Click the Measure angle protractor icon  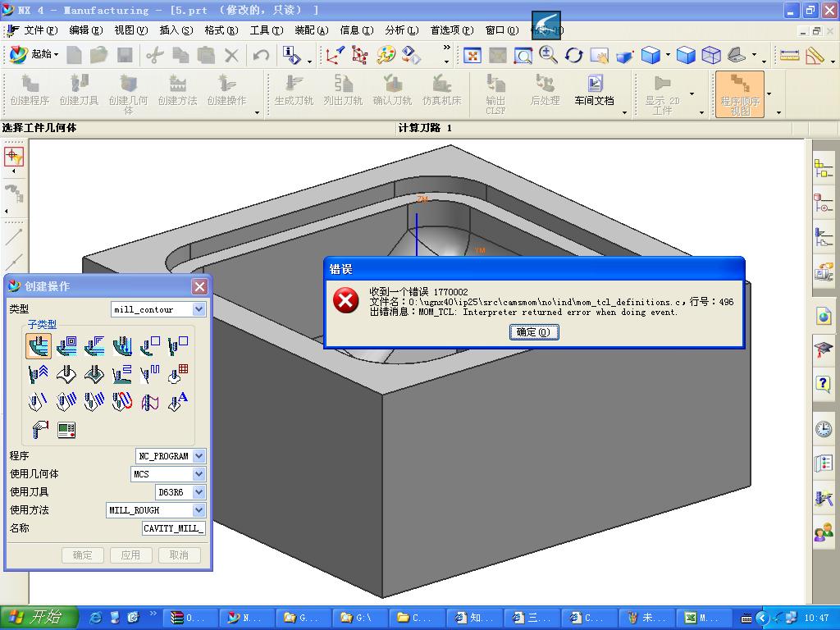coord(815,55)
